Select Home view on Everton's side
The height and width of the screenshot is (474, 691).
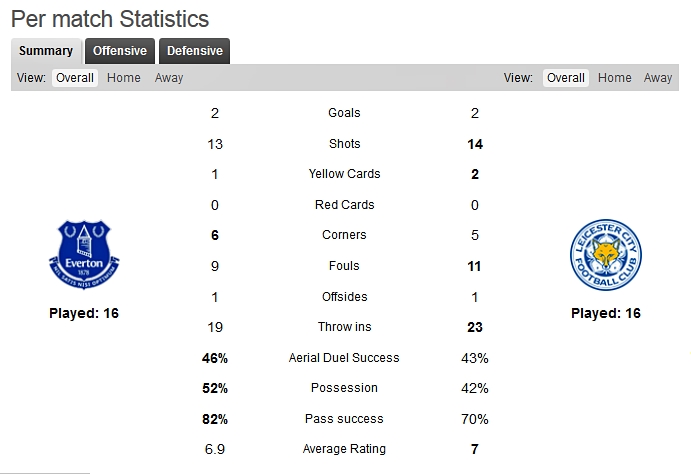124,78
